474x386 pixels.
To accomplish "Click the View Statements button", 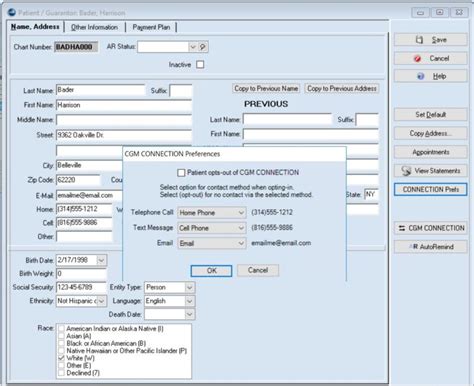I will [430, 171].
